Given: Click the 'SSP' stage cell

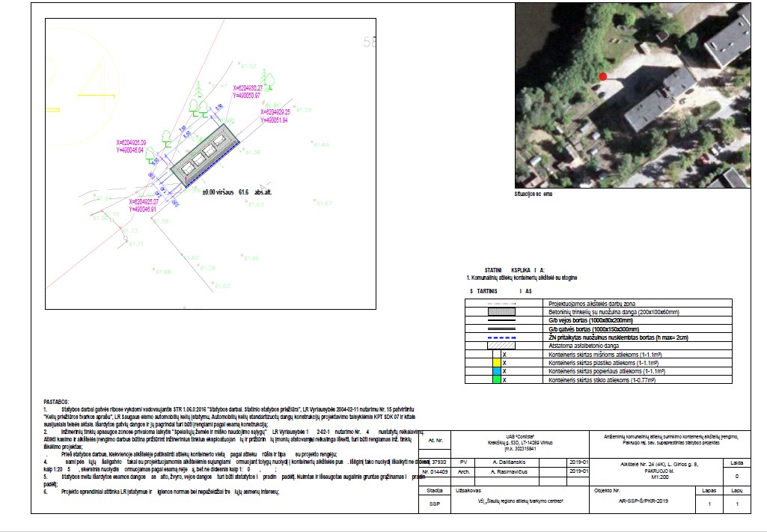Looking at the screenshot, I should (x=434, y=504).
